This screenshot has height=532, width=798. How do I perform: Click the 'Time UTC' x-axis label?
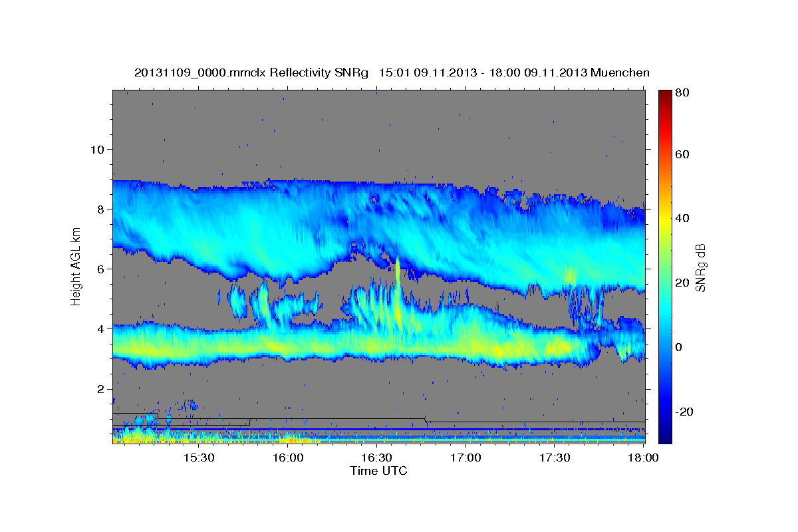378,471
